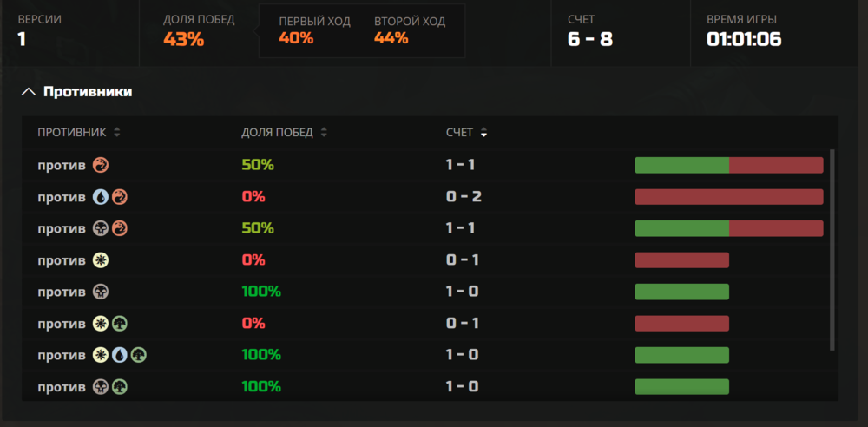
Task: Click the skull icon in the mono-black row
Action: (x=101, y=292)
